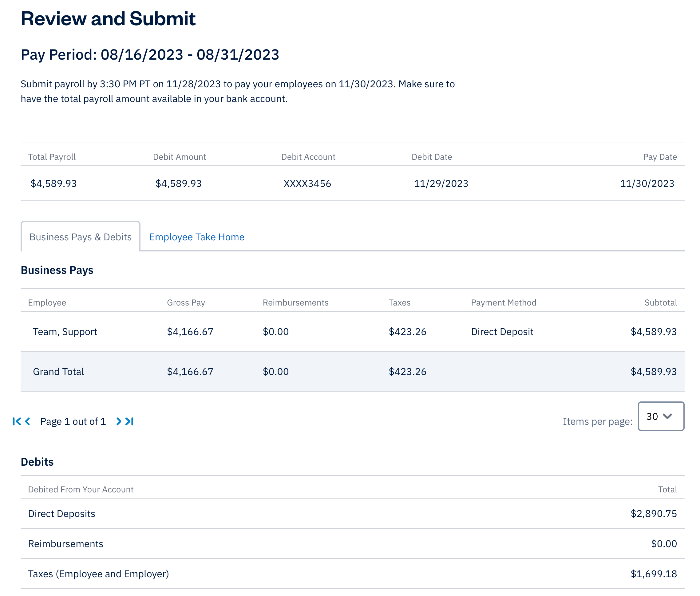This screenshot has height=596, width=700.
Task: Click Taxes column header
Action: [x=399, y=302]
